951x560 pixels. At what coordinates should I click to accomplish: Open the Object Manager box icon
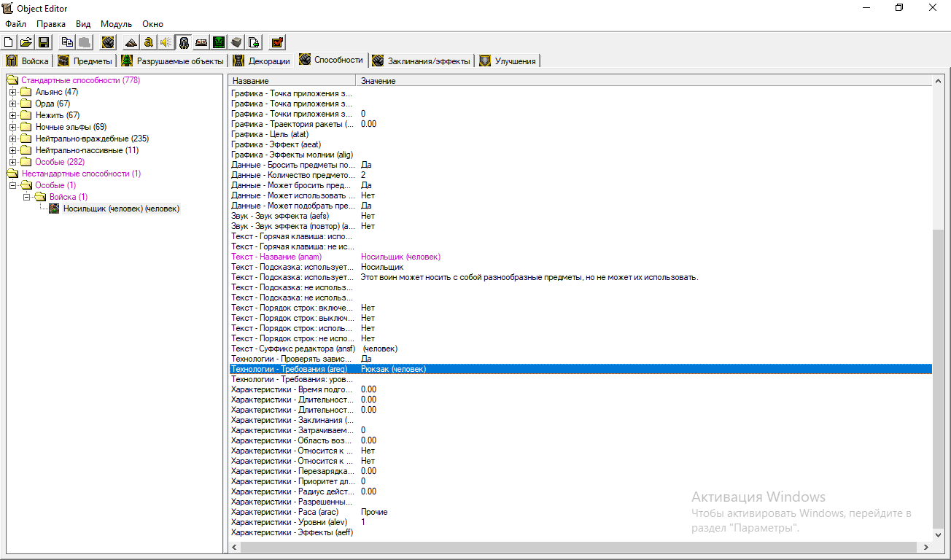tap(236, 42)
